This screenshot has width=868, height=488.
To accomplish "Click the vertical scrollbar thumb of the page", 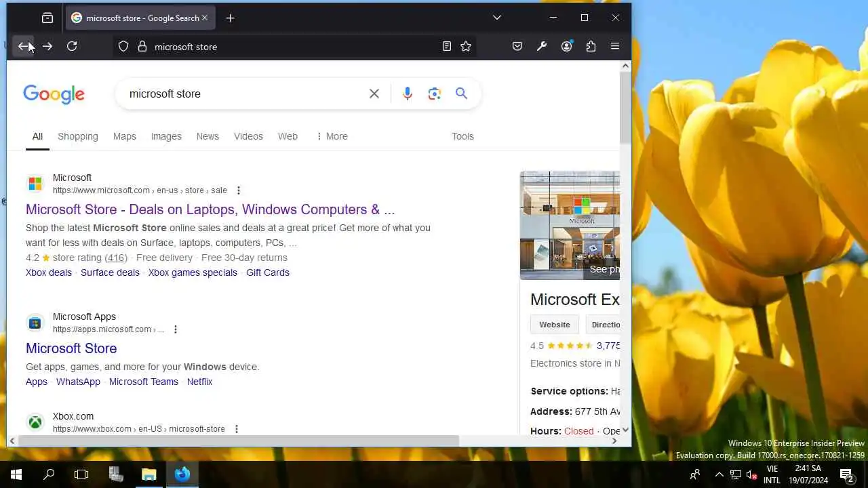I will (x=625, y=107).
